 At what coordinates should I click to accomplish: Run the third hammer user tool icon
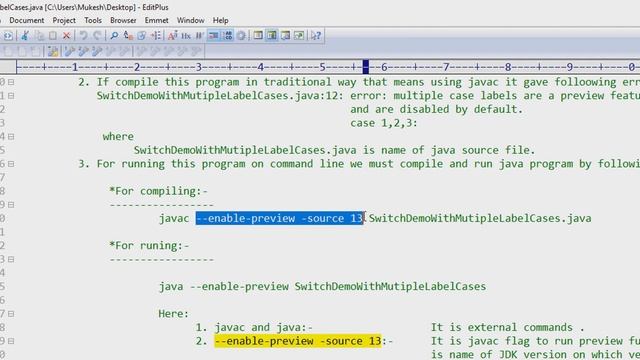tap(97, 51)
